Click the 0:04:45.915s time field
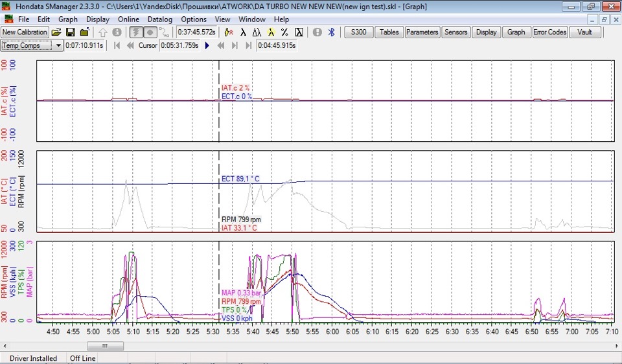The width and height of the screenshot is (622, 364). point(277,45)
